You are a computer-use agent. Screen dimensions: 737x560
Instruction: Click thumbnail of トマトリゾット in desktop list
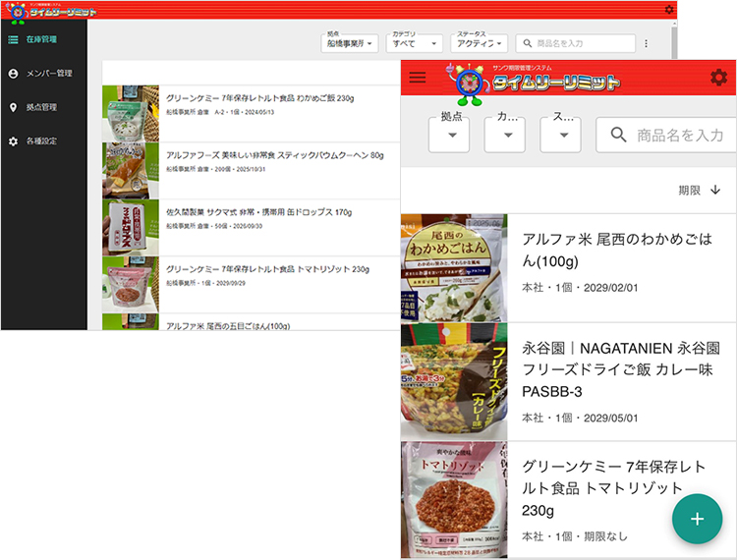pyautogui.click(x=131, y=284)
